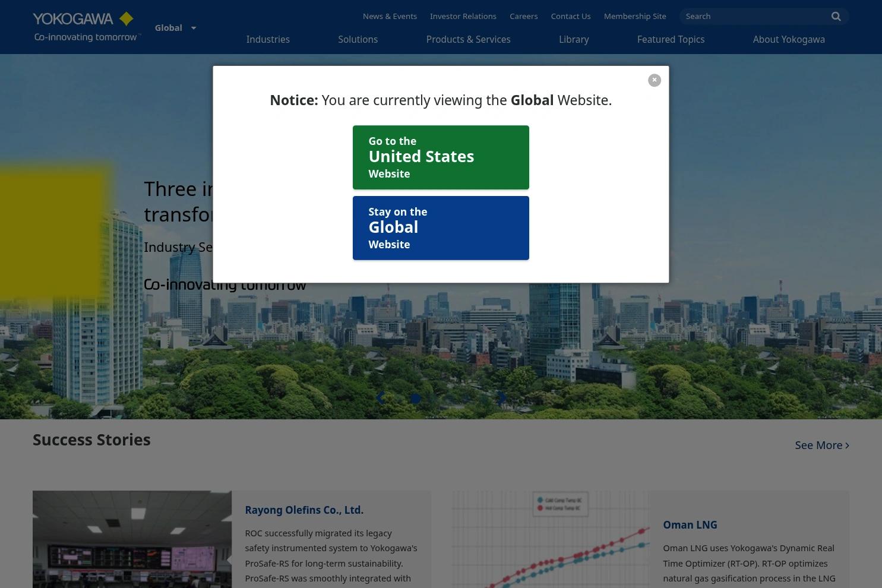Viewport: 882px width, 588px height.
Task: Open the Rayong Olefins Co., Ltd. story
Action: tap(304, 510)
